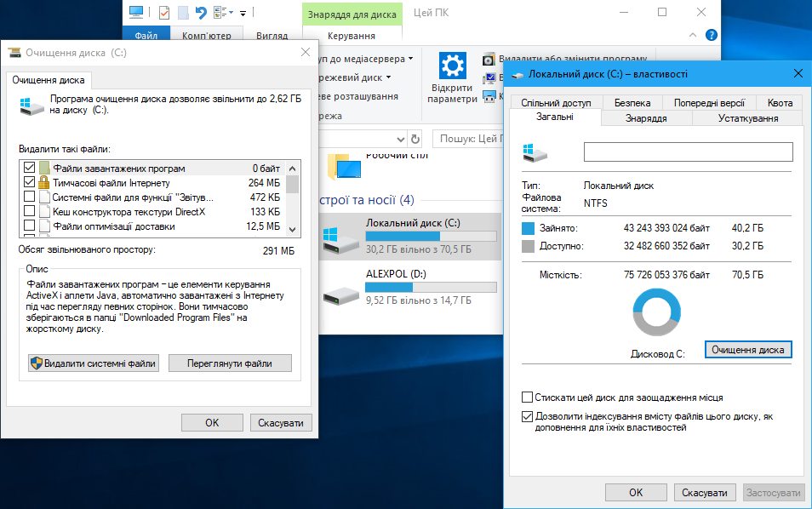Image resolution: width=812 pixels, height=509 pixels.
Task: Expand the quick access toolbar customize dropdown
Action: [243, 14]
